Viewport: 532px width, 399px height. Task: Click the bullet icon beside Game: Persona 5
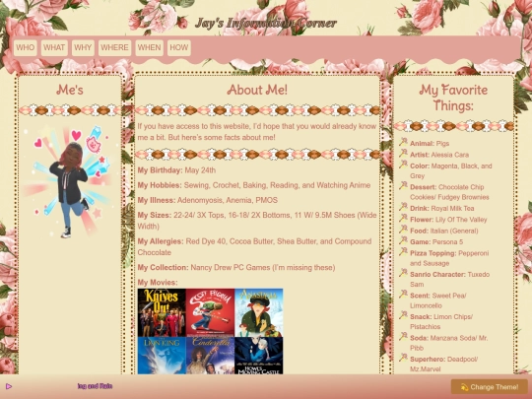(403, 240)
